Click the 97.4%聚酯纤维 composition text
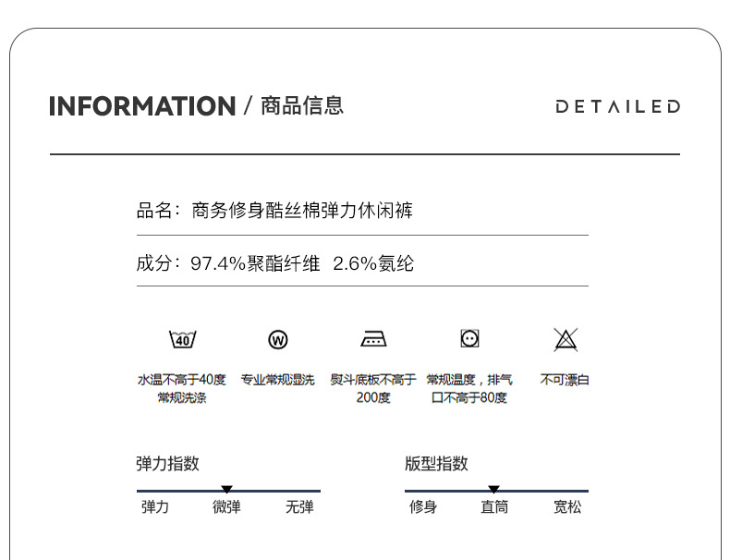Image resolution: width=730 pixels, height=560 pixels. 255,263
